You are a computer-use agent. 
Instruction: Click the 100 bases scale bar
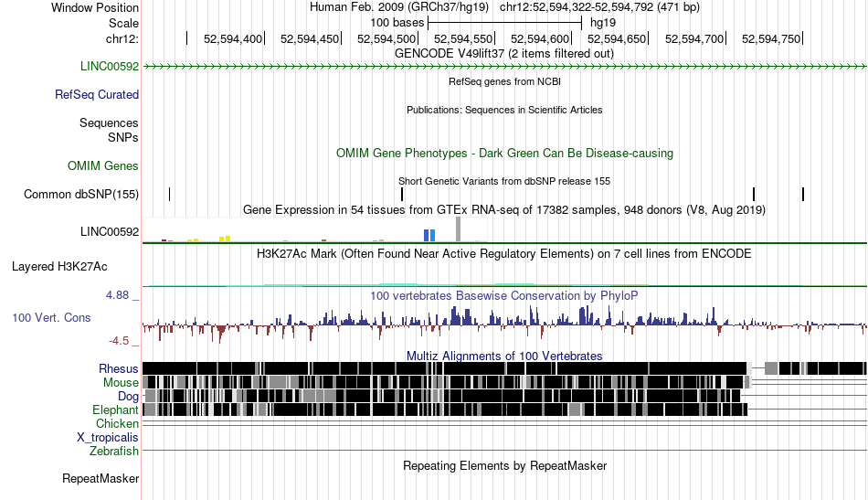tap(505, 23)
